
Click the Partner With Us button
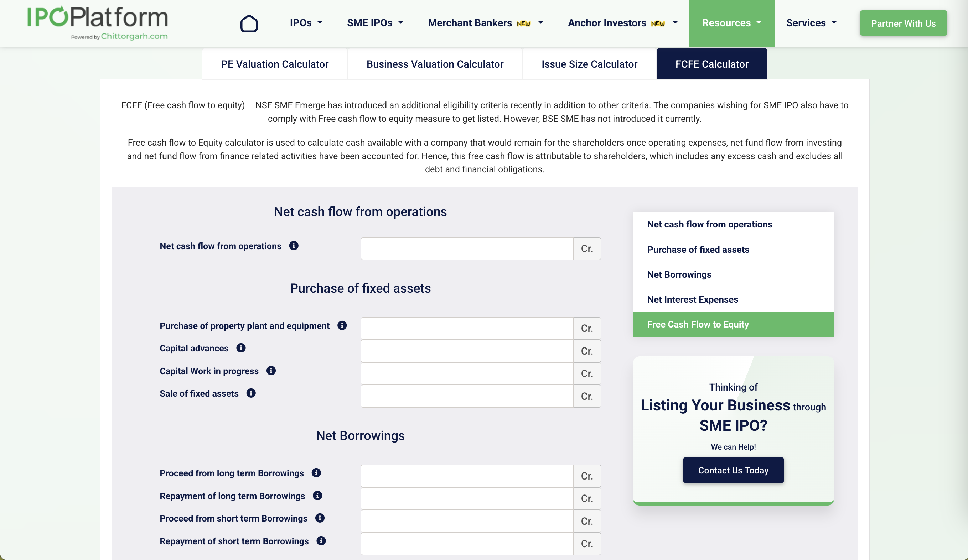903,23
